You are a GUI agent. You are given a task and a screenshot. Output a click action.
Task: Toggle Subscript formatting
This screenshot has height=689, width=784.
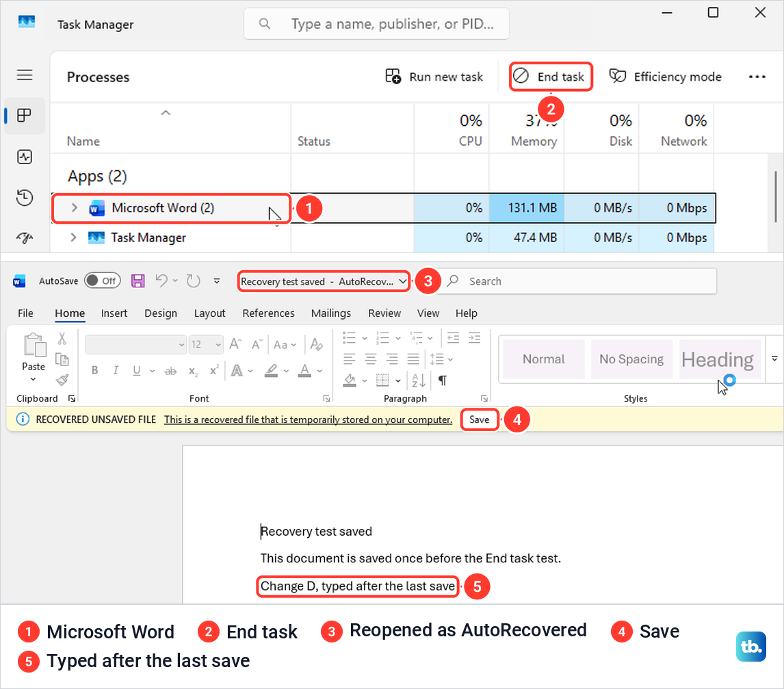(x=193, y=371)
